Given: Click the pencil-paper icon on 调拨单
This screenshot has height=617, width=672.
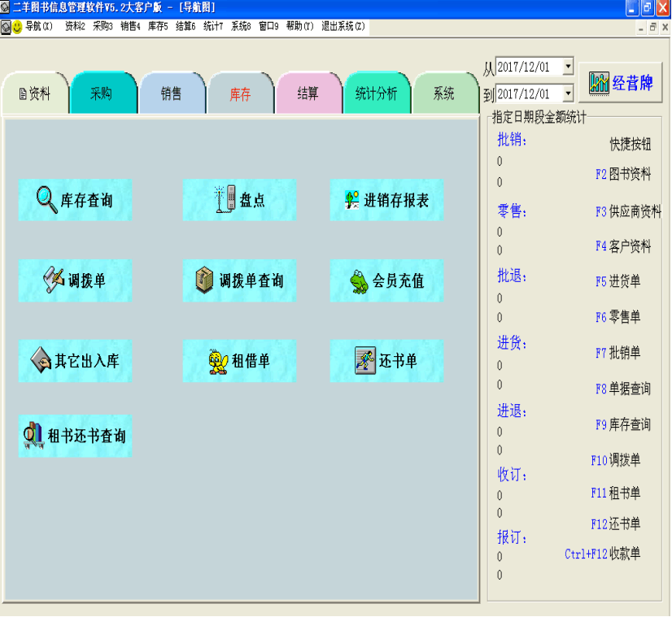Looking at the screenshot, I should (54, 280).
